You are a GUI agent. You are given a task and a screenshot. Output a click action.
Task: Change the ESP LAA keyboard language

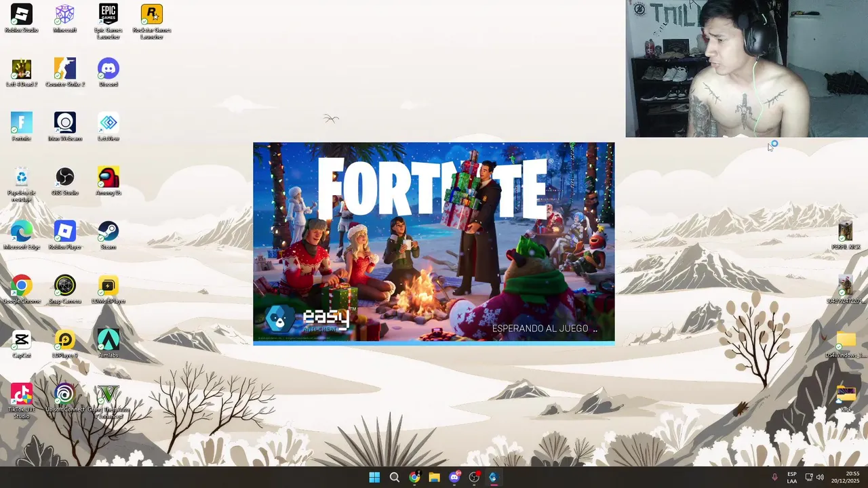click(792, 477)
